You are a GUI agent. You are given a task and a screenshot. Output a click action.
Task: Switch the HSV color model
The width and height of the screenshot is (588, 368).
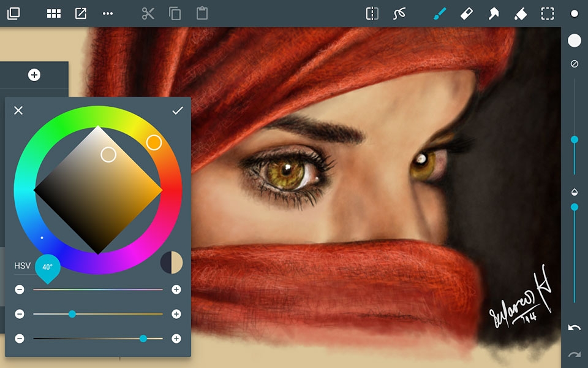[21, 266]
